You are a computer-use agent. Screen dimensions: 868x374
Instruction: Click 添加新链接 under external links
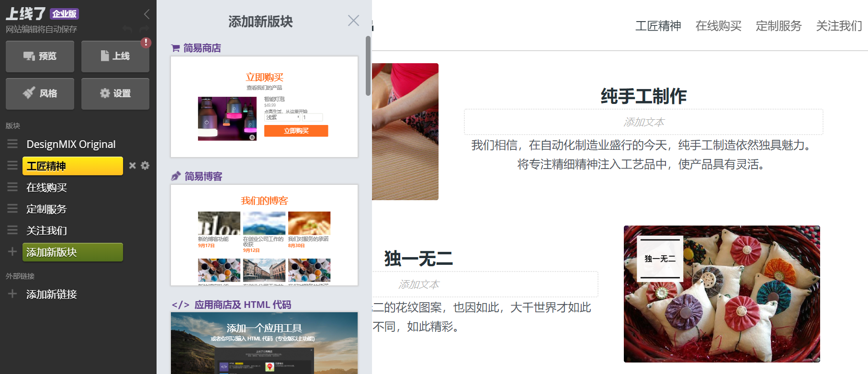click(x=52, y=295)
